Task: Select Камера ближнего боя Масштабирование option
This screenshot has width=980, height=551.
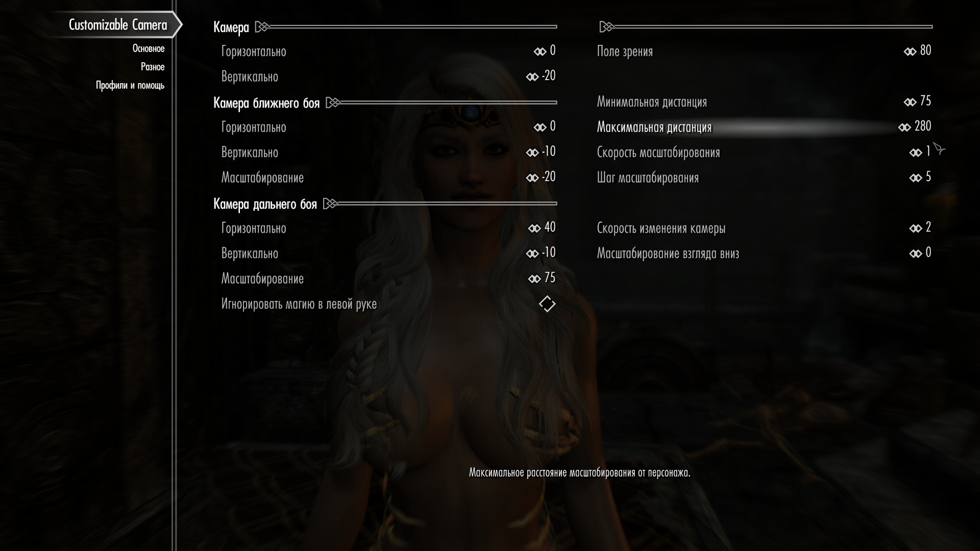Action: (x=388, y=178)
